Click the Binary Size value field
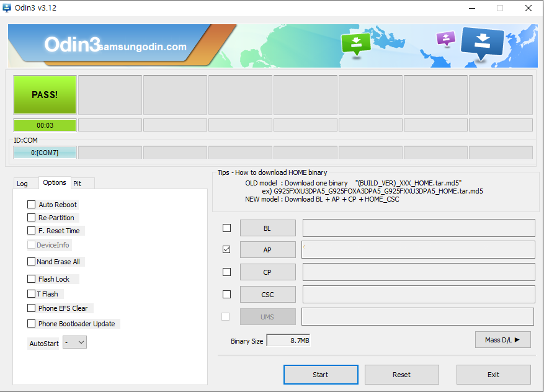 (288, 341)
